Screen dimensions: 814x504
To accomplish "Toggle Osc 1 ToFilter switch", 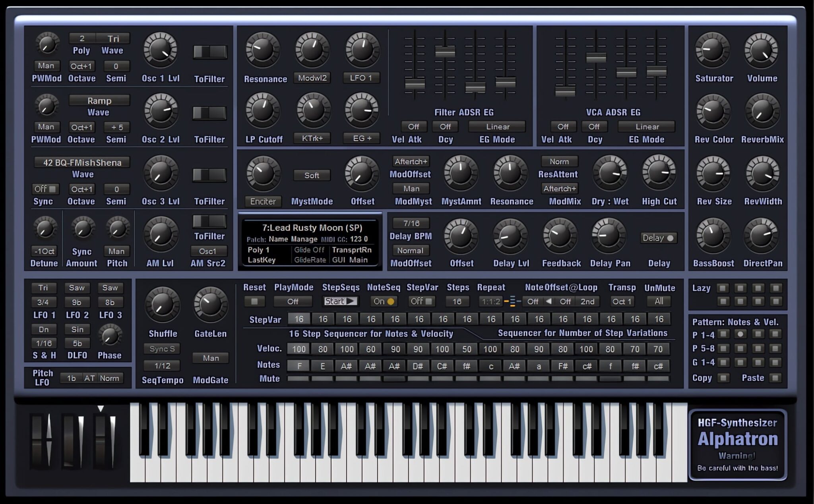I will [209, 52].
